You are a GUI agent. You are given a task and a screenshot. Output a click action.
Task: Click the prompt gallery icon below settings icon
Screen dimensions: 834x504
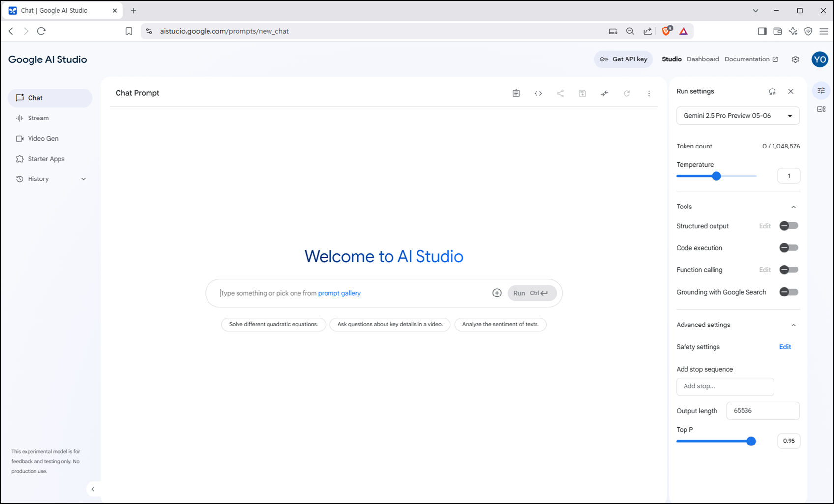(x=821, y=109)
